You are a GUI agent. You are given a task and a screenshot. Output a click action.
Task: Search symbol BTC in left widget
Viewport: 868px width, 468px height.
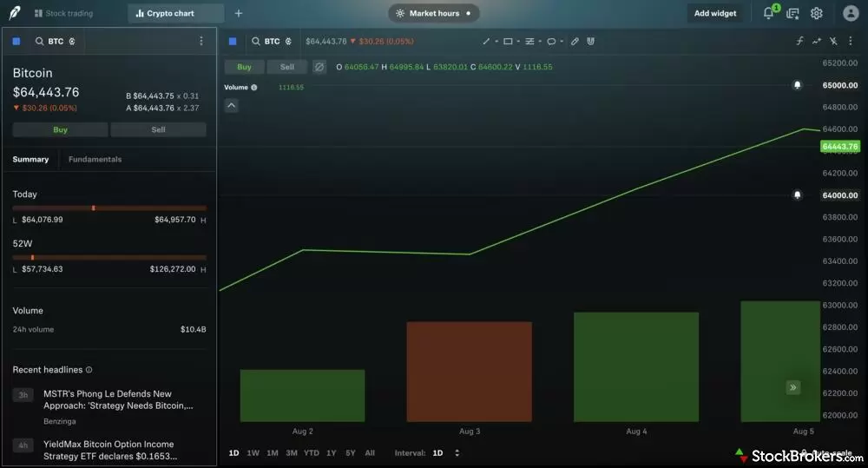[56, 42]
